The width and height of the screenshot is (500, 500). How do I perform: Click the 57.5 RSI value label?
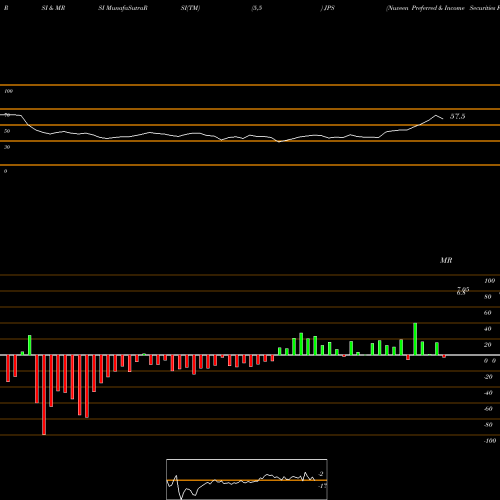coord(457,116)
